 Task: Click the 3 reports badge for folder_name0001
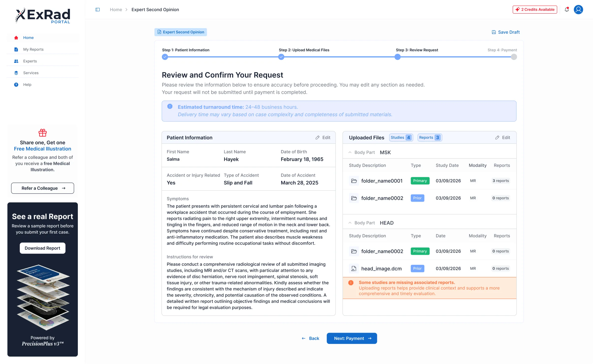[501, 181]
